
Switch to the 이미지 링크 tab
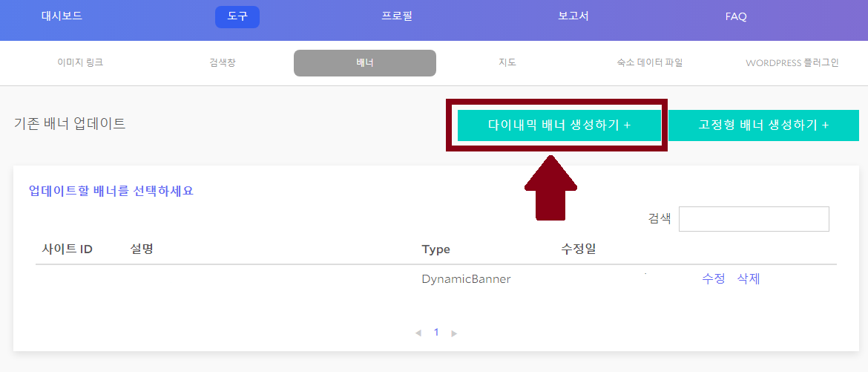[80, 62]
